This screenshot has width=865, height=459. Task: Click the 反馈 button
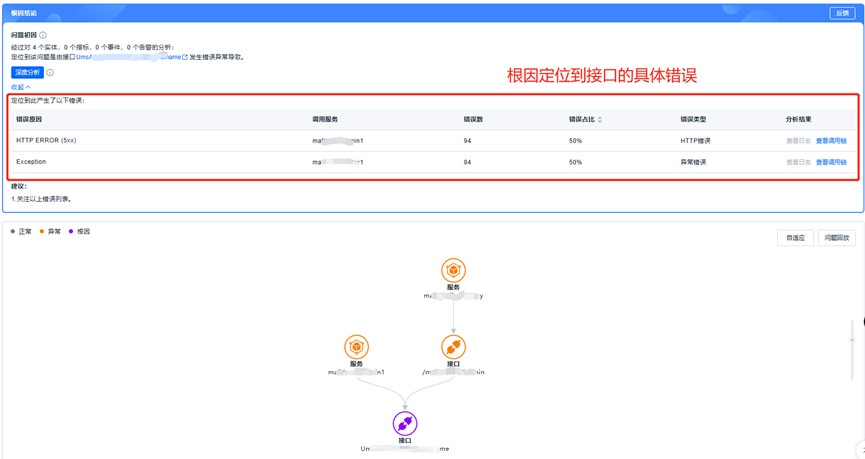[842, 13]
